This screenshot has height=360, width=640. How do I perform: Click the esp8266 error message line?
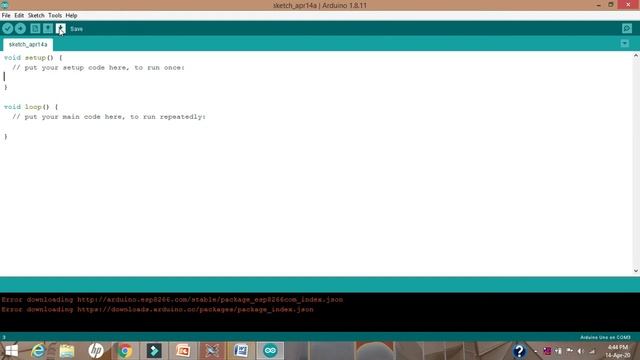172,300
